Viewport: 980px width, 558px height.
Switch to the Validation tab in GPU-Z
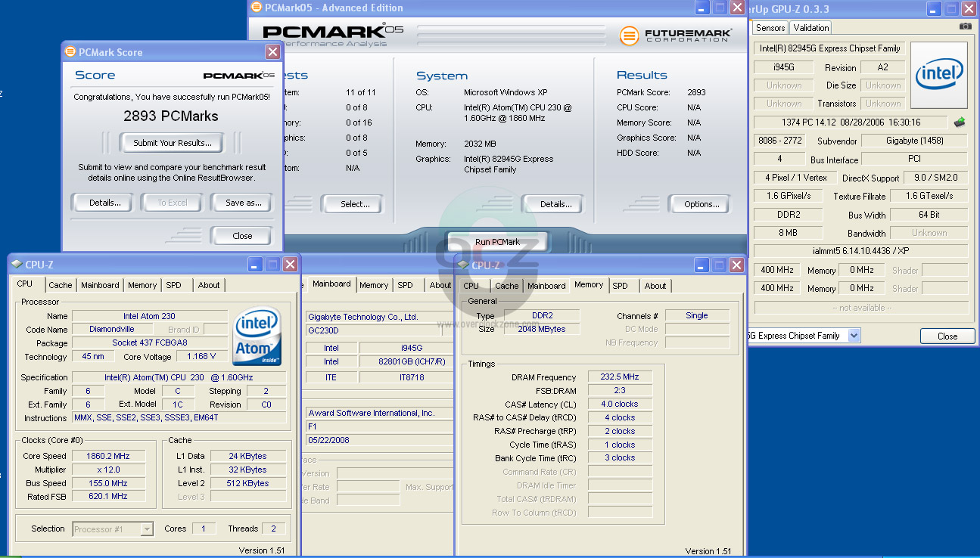click(x=811, y=28)
